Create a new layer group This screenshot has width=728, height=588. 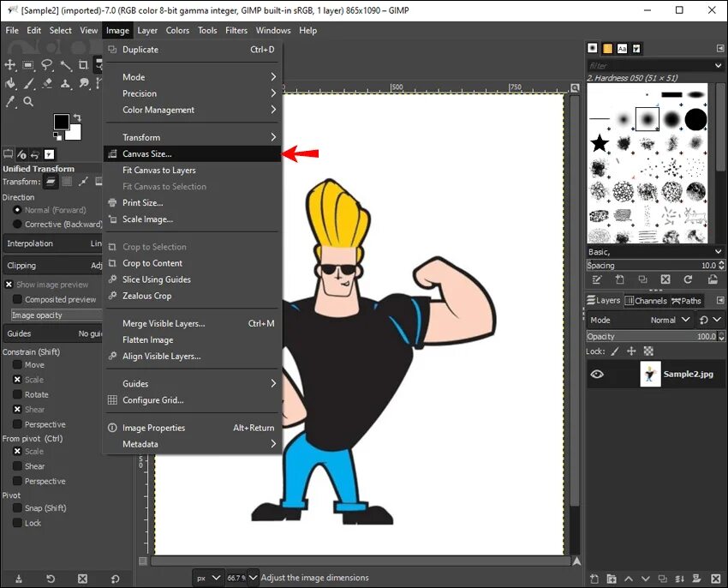(x=612, y=579)
